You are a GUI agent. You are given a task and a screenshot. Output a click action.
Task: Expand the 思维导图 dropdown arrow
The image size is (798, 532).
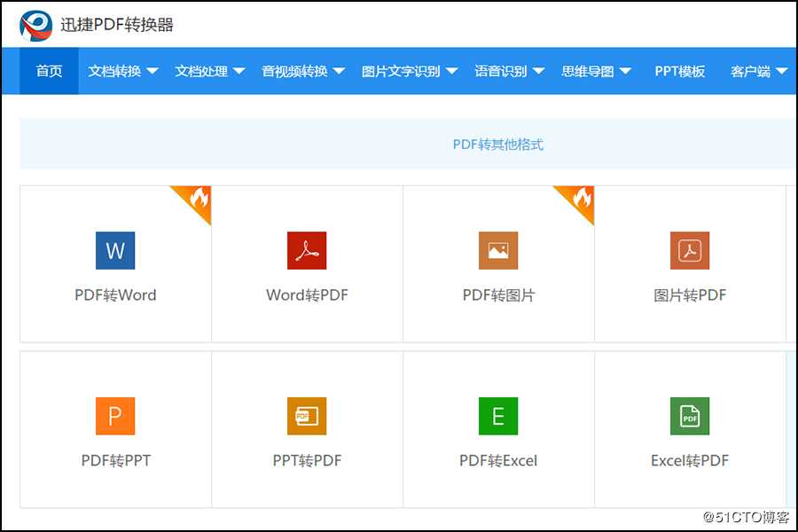point(625,71)
